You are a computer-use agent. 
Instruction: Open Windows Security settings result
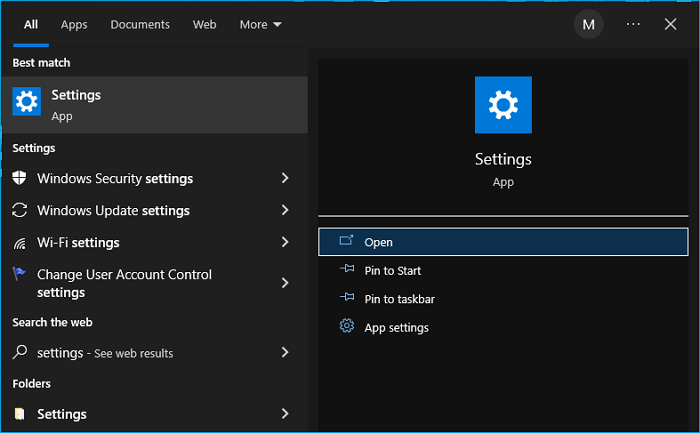(x=154, y=178)
